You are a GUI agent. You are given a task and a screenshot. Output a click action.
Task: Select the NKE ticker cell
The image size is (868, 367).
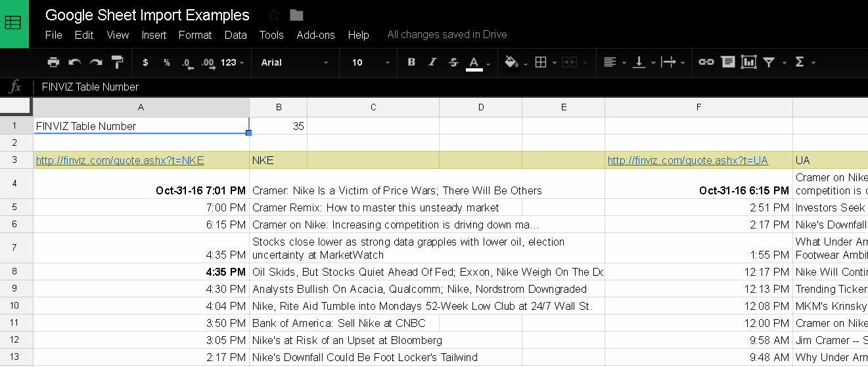[279, 160]
